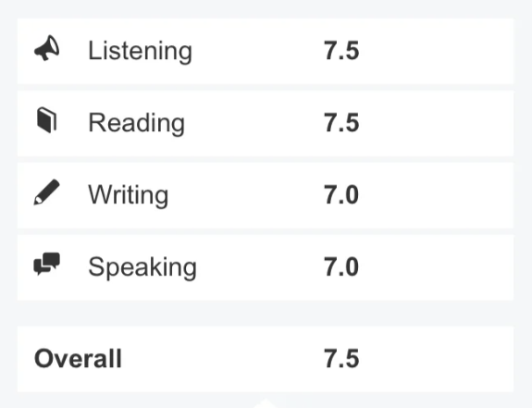
Task: Click the Reading score 7.5
Action: [x=341, y=123]
